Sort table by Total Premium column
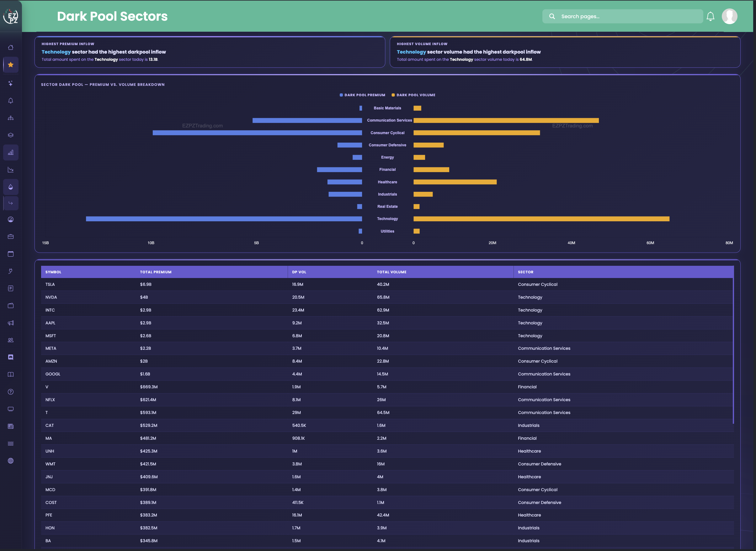The image size is (756, 551). (156, 272)
